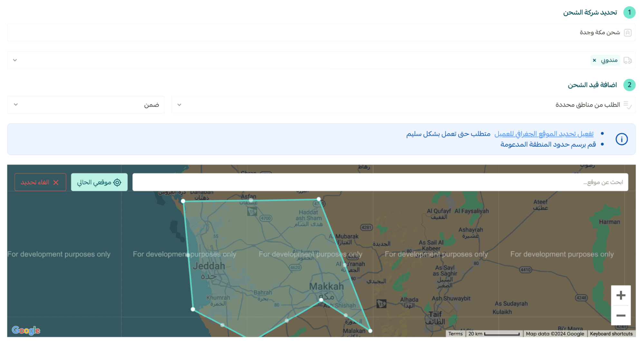The height and width of the screenshot is (342, 644).
Task: Click the map zoom out minus button
Action: [x=620, y=315]
